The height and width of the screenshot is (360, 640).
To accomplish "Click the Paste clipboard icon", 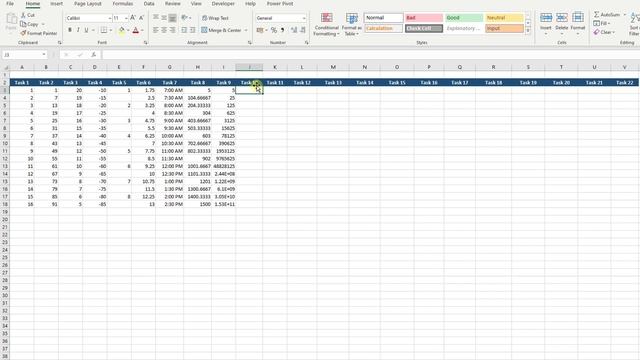I will (x=11, y=19).
